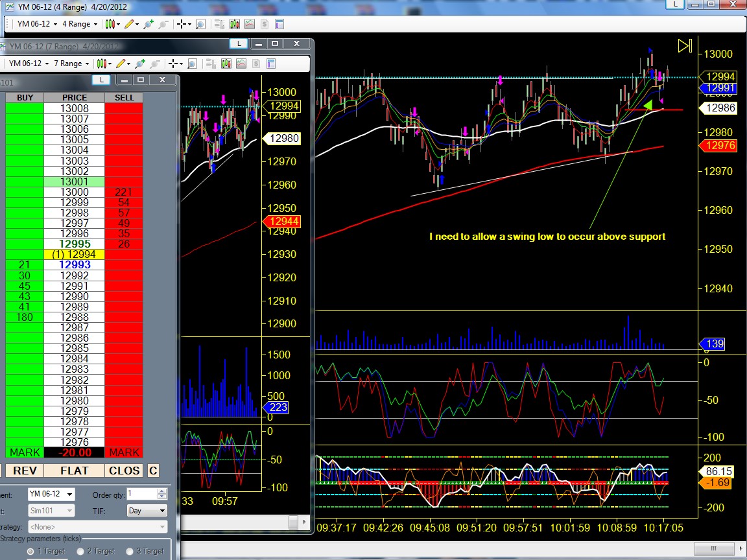Click zoom out icon in 7 Range toolbar
The width and height of the screenshot is (747, 560).
[155, 64]
